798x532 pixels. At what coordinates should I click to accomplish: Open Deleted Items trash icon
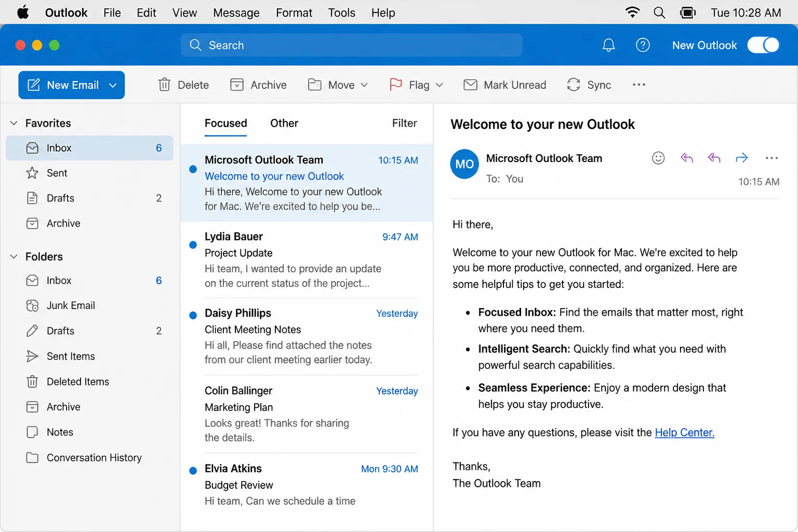pyautogui.click(x=32, y=382)
